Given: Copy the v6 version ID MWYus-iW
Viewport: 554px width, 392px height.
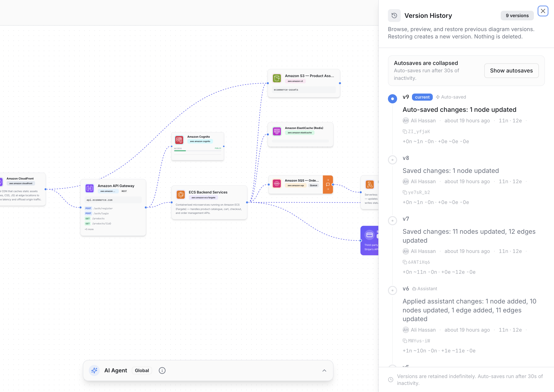Looking at the screenshot, I should [x=416, y=341].
